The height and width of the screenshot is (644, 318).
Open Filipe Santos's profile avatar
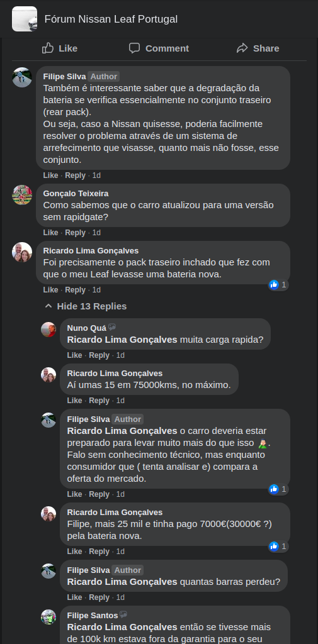pyautogui.click(x=48, y=617)
